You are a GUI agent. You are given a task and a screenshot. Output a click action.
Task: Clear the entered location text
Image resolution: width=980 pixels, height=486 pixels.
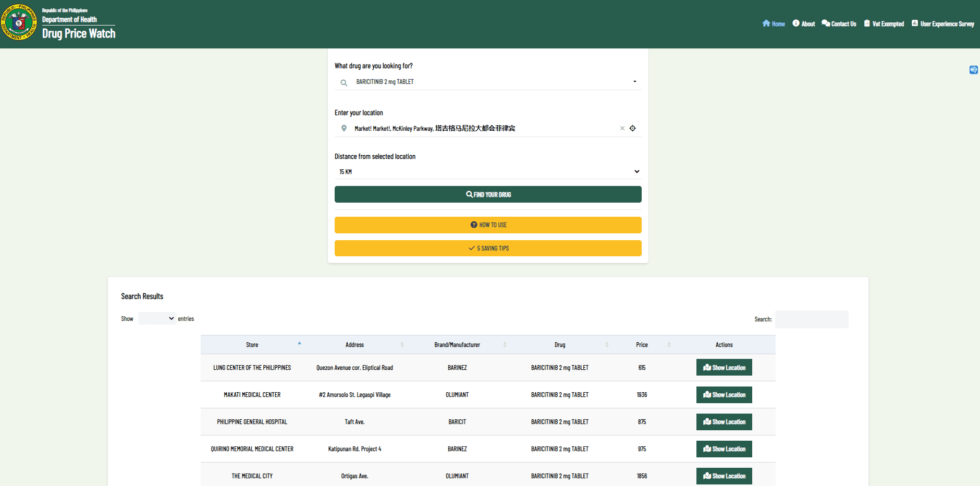point(622,128)
